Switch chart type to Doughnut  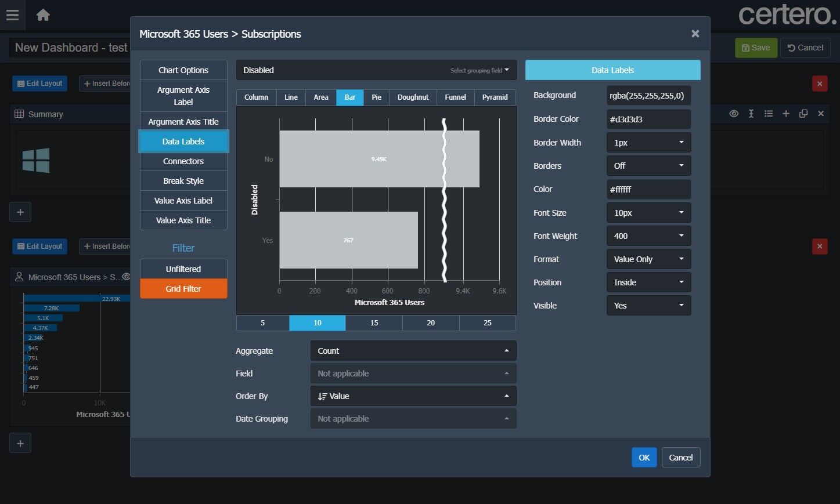[413, 97]
